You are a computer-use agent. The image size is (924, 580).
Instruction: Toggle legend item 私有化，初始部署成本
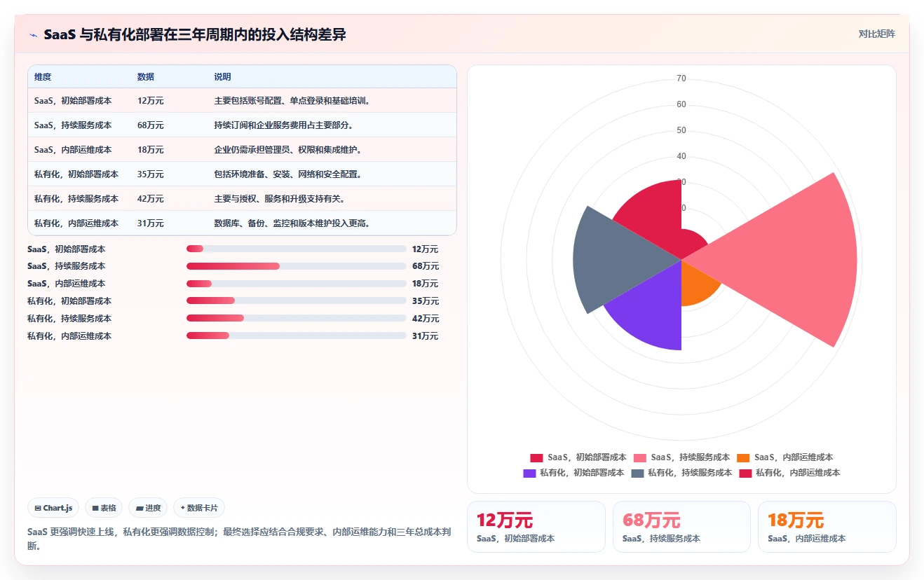coord(573,473)
